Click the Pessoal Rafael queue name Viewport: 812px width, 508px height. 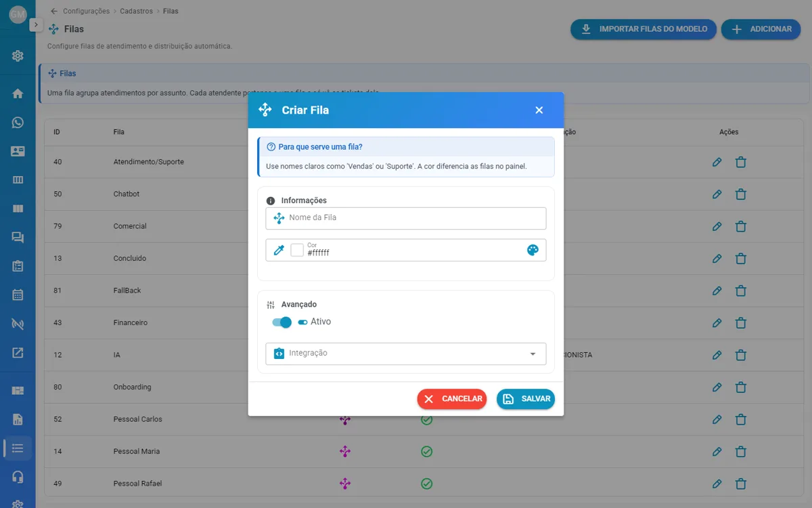[137, 484]
